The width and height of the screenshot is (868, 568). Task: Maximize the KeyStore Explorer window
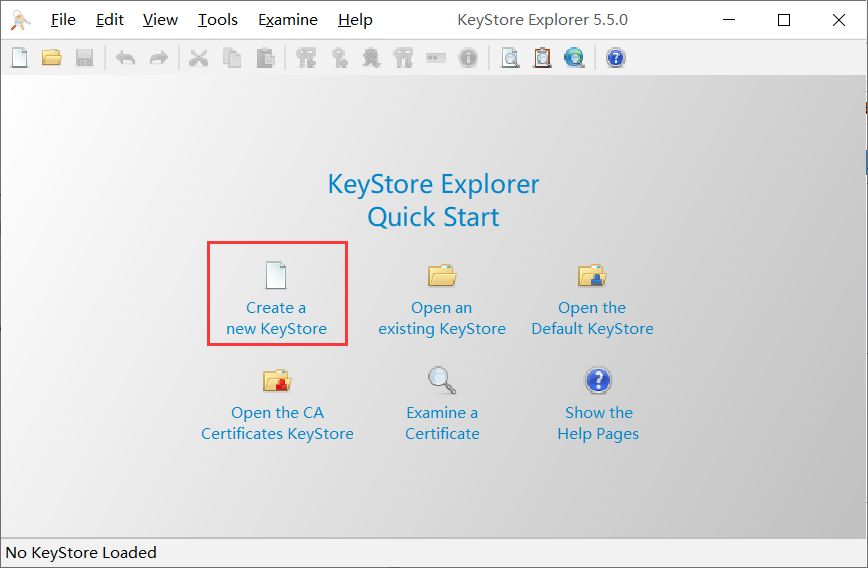click(784, 20)
